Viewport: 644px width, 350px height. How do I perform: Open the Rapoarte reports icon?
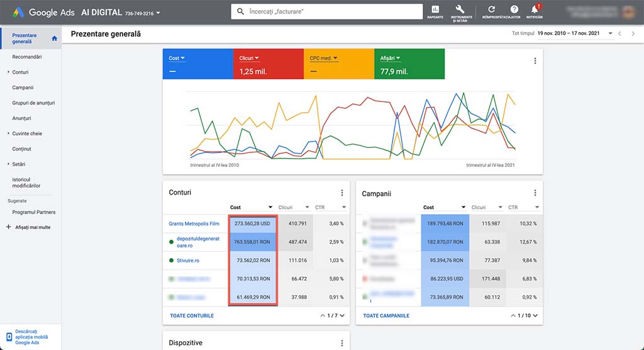click(435, 10)
